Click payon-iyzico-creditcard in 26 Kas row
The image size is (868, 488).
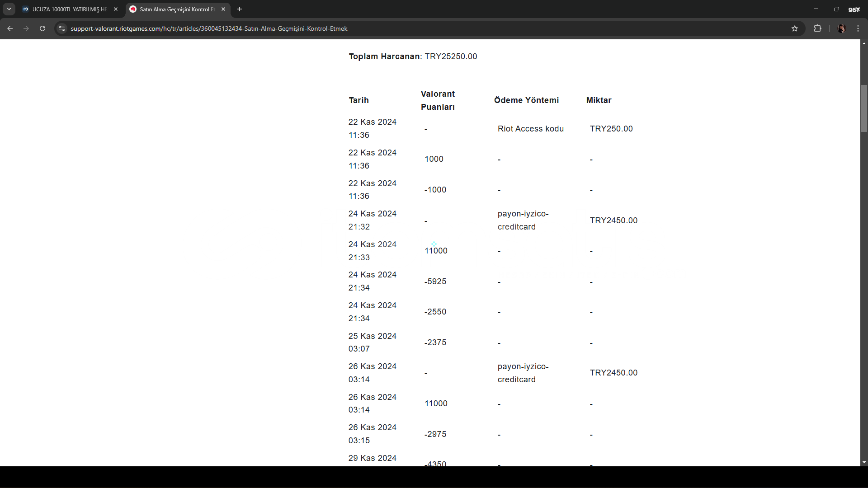click(523, 373)
